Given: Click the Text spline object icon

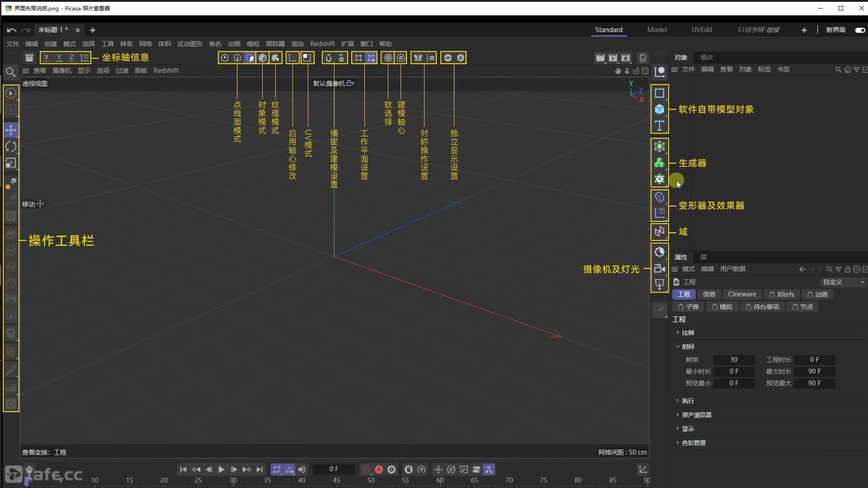Looking at the screenshot, I should 660,126.
